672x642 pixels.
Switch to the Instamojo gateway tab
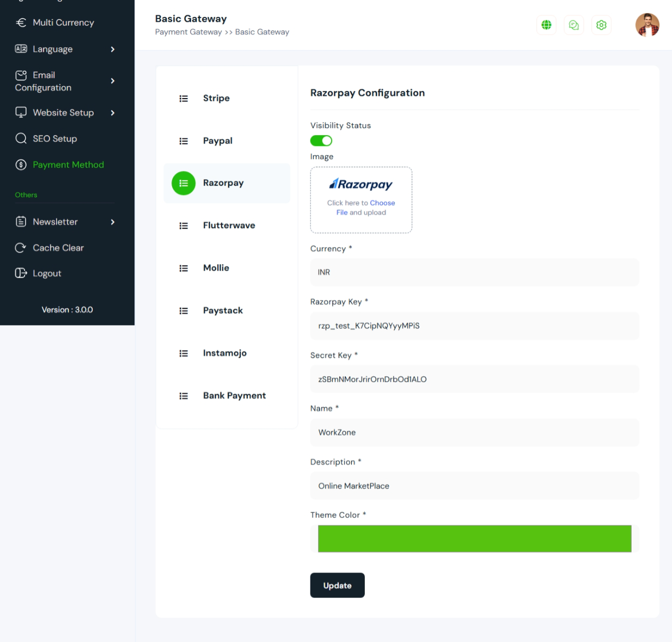[227, 353]
